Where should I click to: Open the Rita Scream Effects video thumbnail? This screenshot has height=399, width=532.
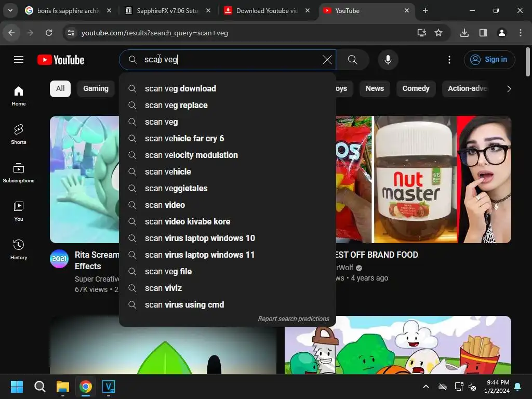tap(85, 179)
